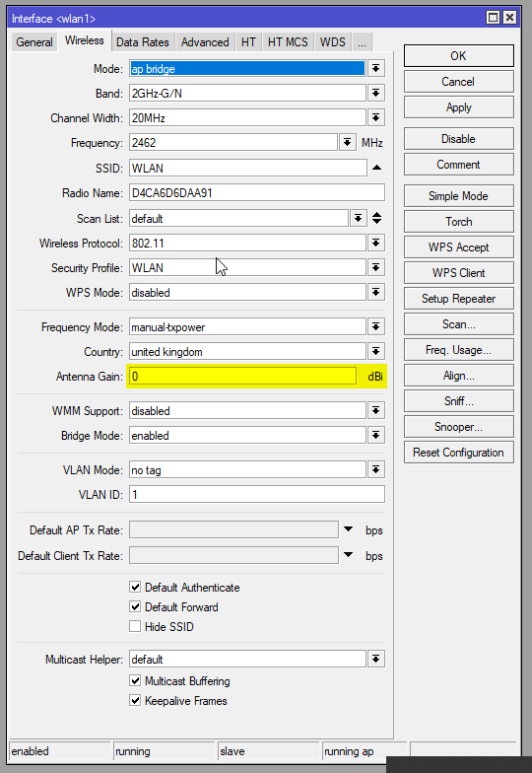Click in the Antenna Gain field

coord(242,377)
